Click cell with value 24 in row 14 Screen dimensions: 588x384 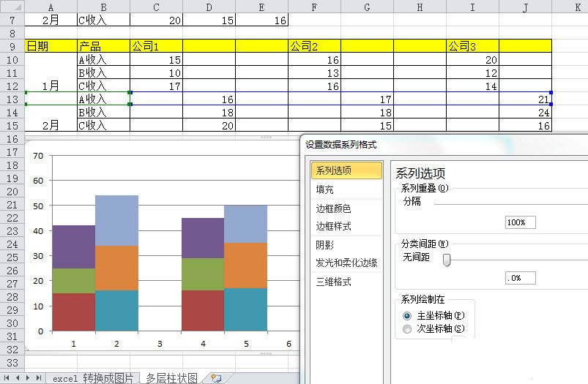(x=525, y=112)
